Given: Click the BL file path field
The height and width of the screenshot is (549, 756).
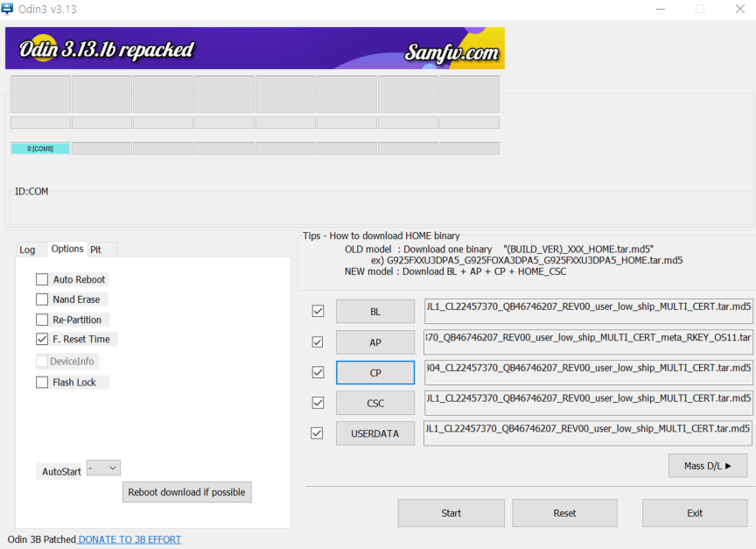Looking at the screenshot, I should click(588, 311).
